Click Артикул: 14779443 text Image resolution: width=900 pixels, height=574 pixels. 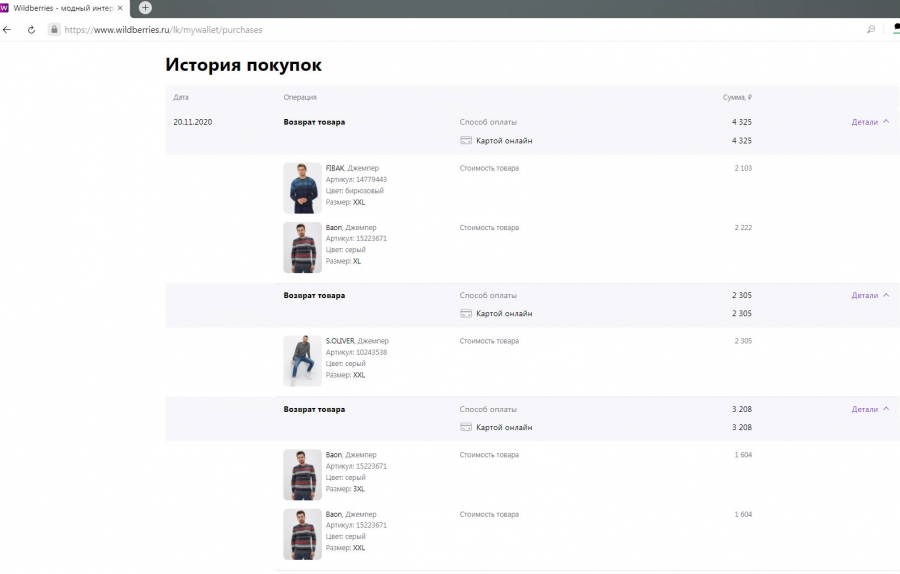(356, 180)
